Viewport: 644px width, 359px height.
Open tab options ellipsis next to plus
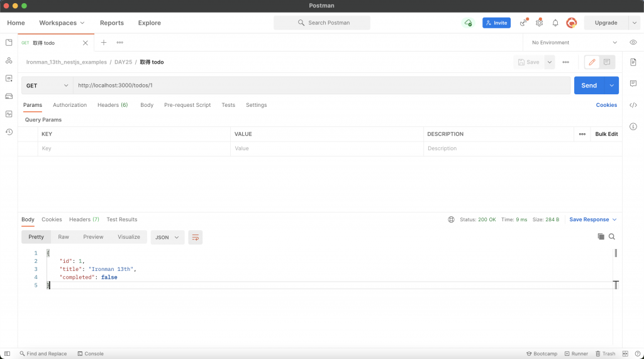click(119, 42)
